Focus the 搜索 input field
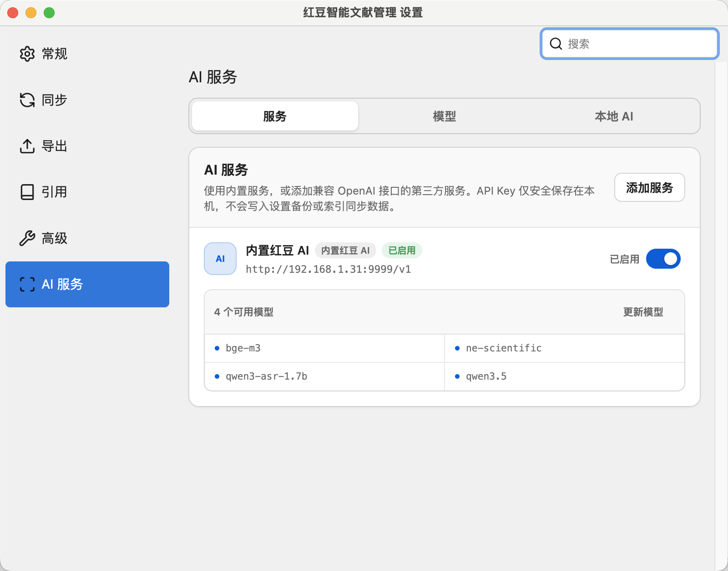The width and height of the screenshot is (728, 571). pyautogui.click(x=630, y=44)
